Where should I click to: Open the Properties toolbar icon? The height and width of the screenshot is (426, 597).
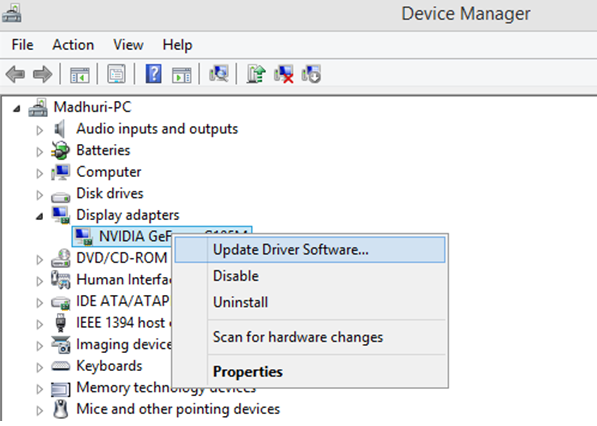click(116, 74)
